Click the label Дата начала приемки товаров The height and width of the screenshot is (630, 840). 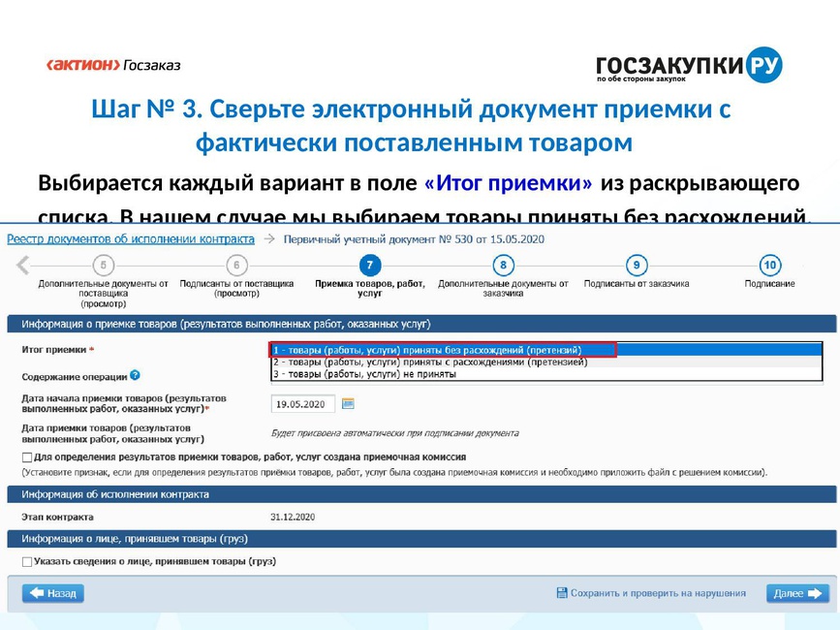(124, 403)
